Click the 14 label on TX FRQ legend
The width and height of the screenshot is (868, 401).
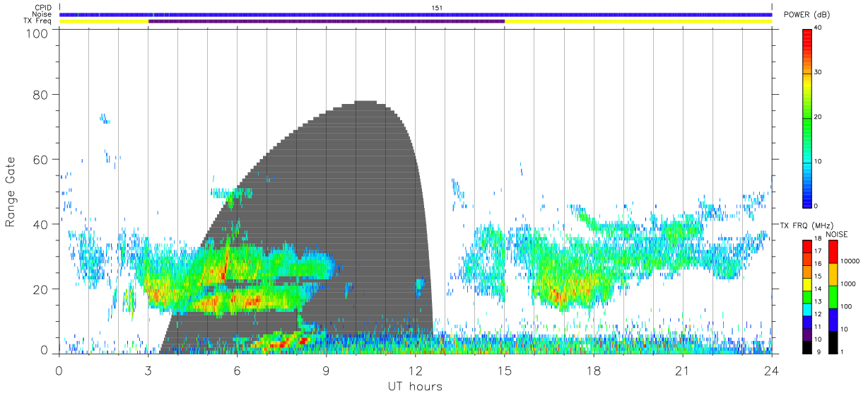point(818,290)
